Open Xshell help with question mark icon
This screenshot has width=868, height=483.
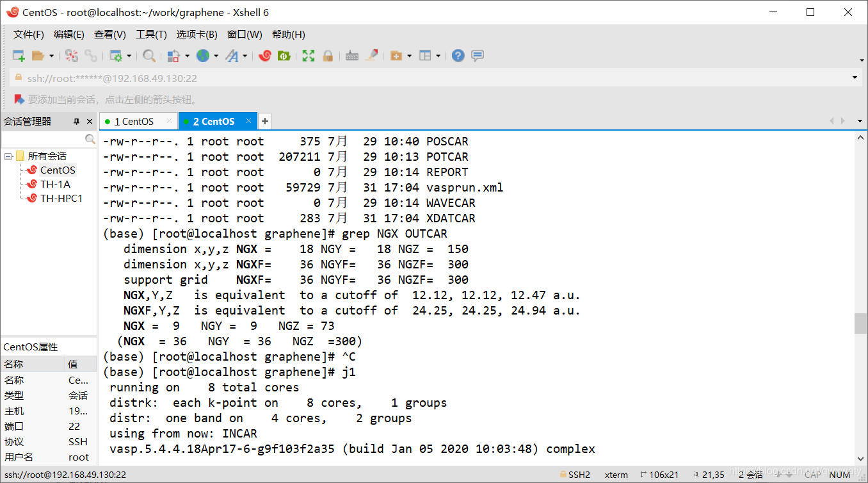click(x=457, y=56)
